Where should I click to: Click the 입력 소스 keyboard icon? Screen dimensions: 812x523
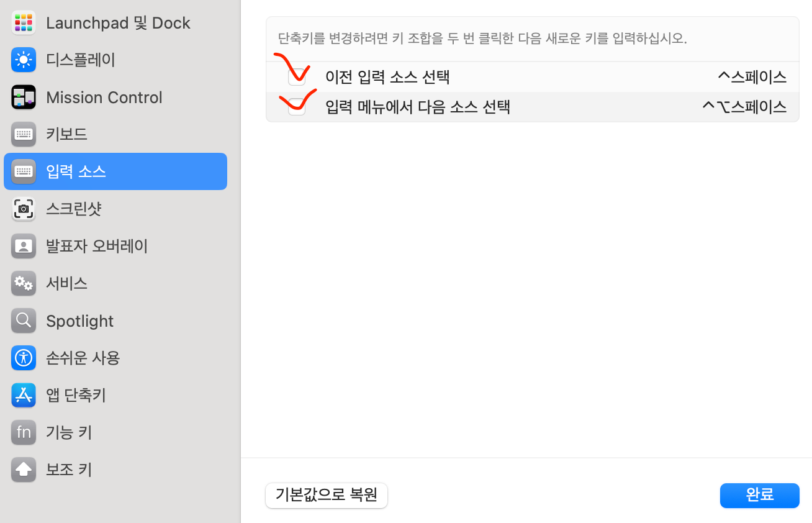(24, 171)
